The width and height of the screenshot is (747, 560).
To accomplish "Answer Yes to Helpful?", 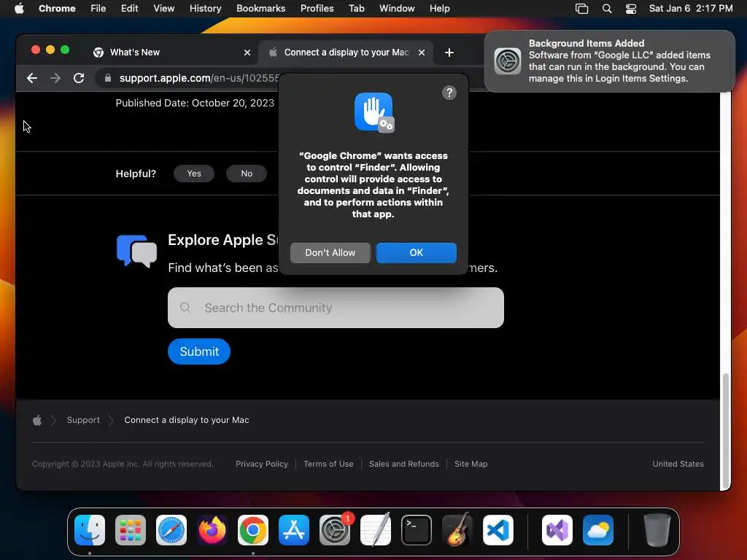I will (x=194, y=174).
